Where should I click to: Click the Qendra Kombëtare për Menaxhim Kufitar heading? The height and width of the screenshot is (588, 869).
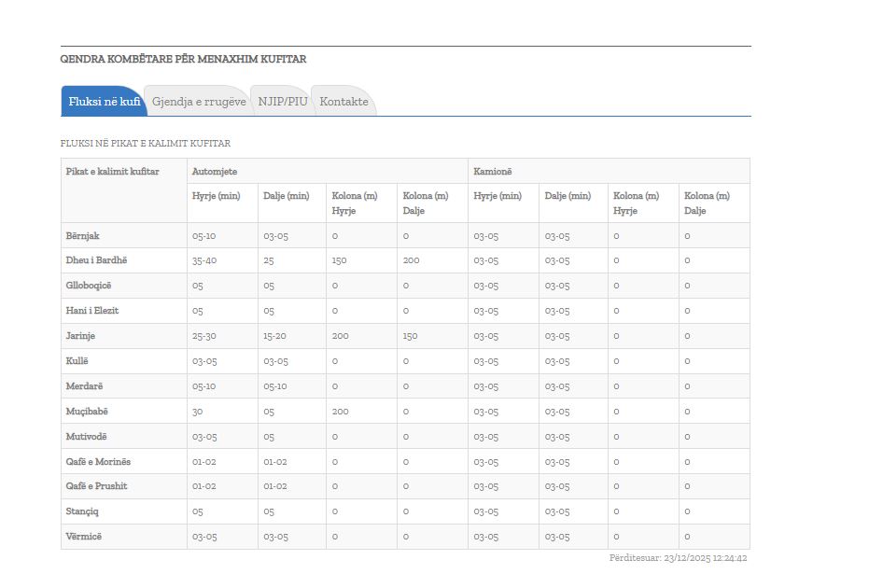tap(183, 60)
